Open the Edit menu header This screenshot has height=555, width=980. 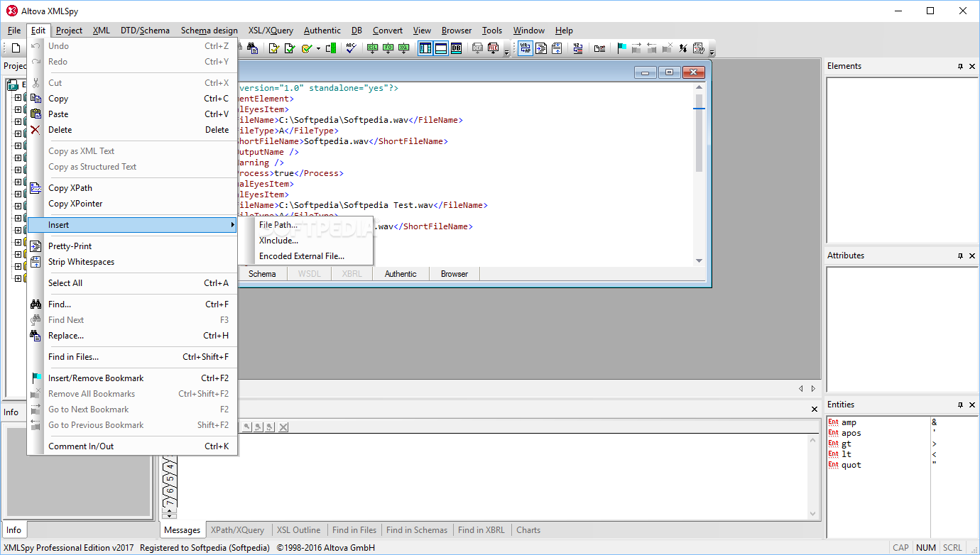pyautogui.click(x=38, y=31)
